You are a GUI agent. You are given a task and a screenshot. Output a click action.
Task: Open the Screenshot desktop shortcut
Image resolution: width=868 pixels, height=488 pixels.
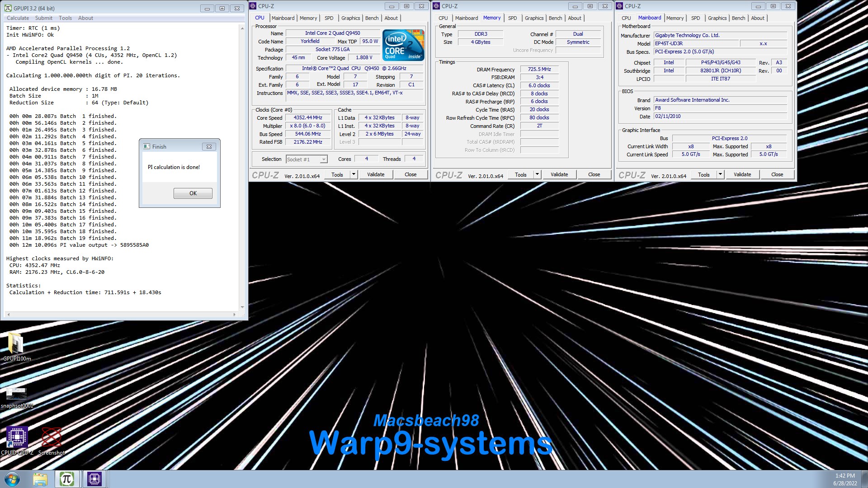point(52,441)
